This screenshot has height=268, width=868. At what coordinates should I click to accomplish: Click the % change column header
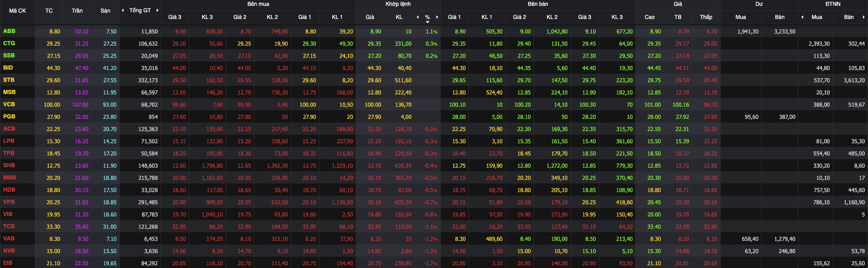coord(427,17)
